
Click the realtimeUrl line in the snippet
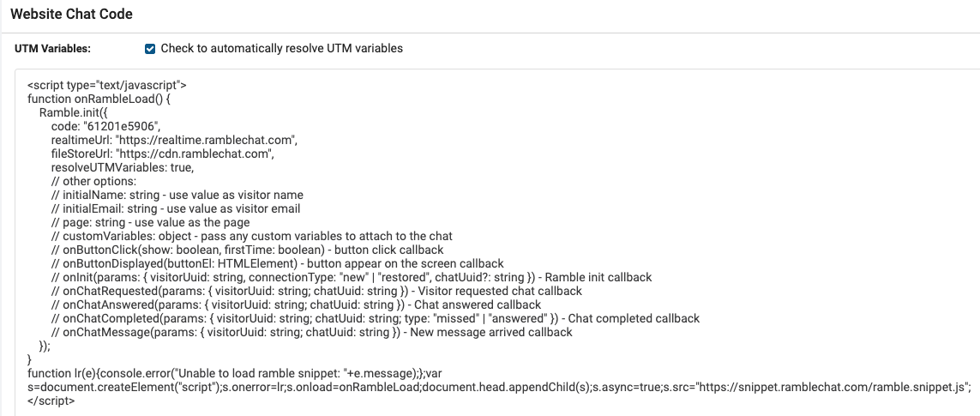tap(174, 140)
